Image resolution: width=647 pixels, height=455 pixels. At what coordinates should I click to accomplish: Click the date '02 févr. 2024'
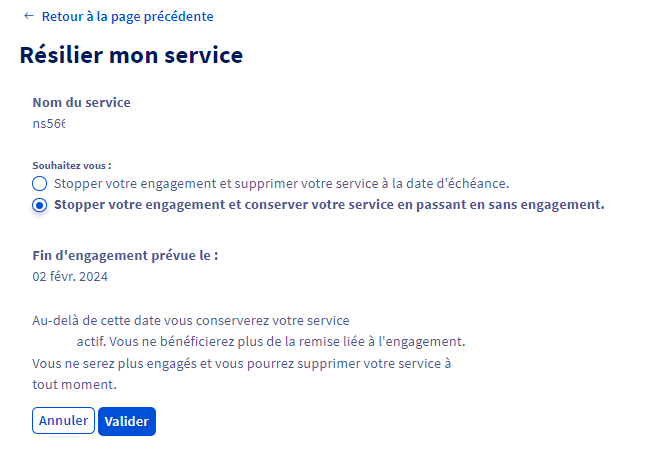[x=72, y=277]
